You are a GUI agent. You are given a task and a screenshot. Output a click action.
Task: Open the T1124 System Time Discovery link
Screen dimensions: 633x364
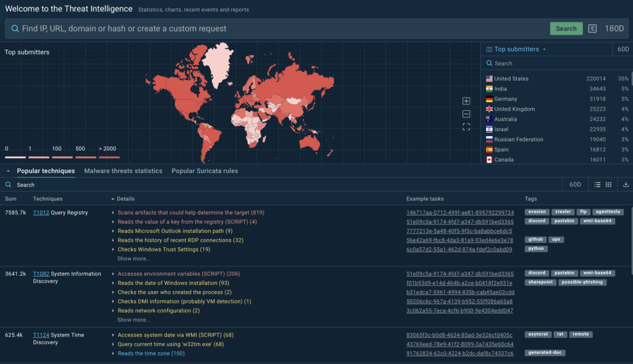point(41,334)
